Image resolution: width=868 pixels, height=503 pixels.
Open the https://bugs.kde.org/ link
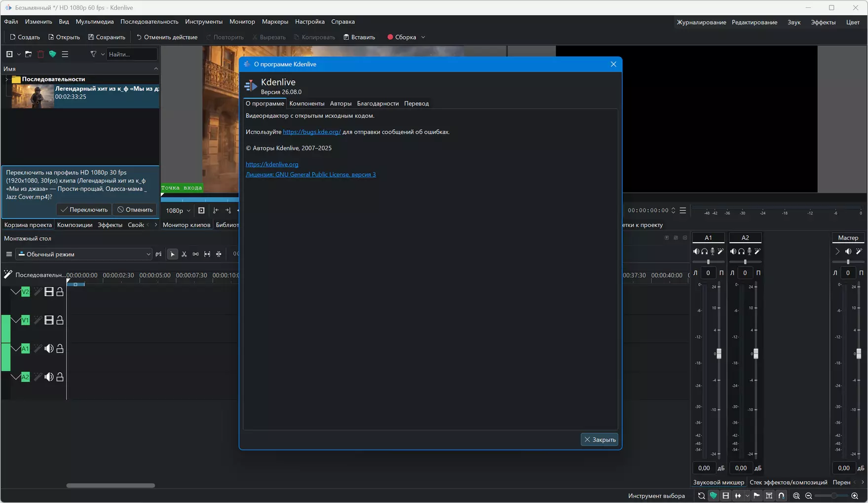click(x=312, y=132)
